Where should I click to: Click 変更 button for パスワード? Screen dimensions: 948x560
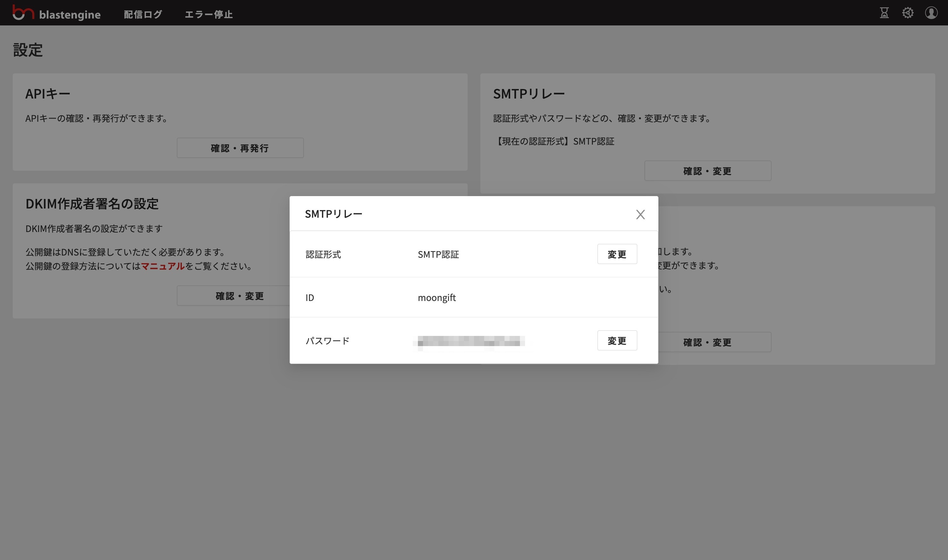pos(617,340)
